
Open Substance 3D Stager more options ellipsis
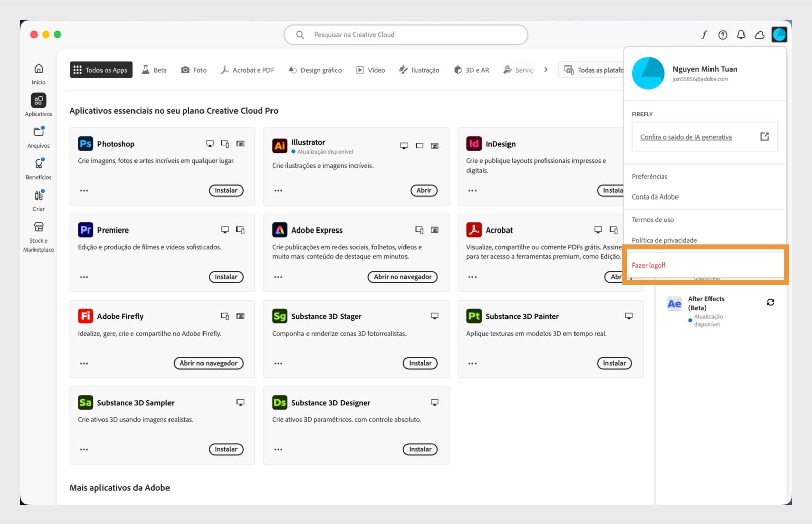(278, 364)
